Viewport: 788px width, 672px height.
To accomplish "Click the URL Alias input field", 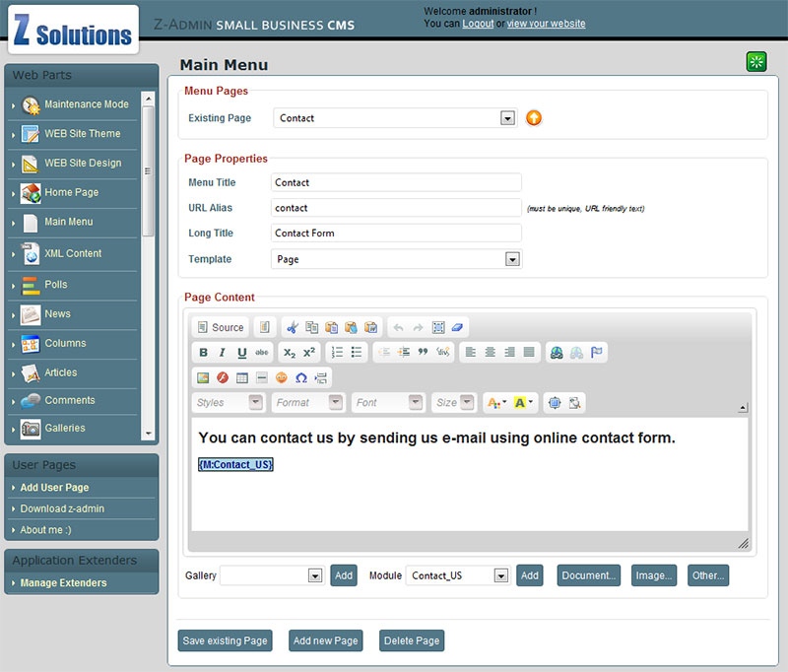I will click(x=395, y=208).
